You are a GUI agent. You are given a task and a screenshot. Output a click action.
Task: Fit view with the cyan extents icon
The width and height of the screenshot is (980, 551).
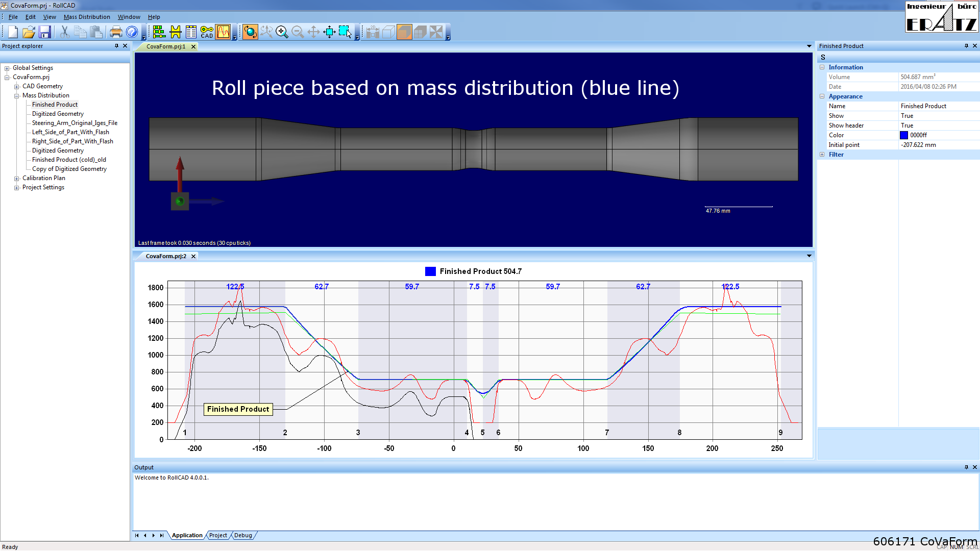[x=329, y=32]
